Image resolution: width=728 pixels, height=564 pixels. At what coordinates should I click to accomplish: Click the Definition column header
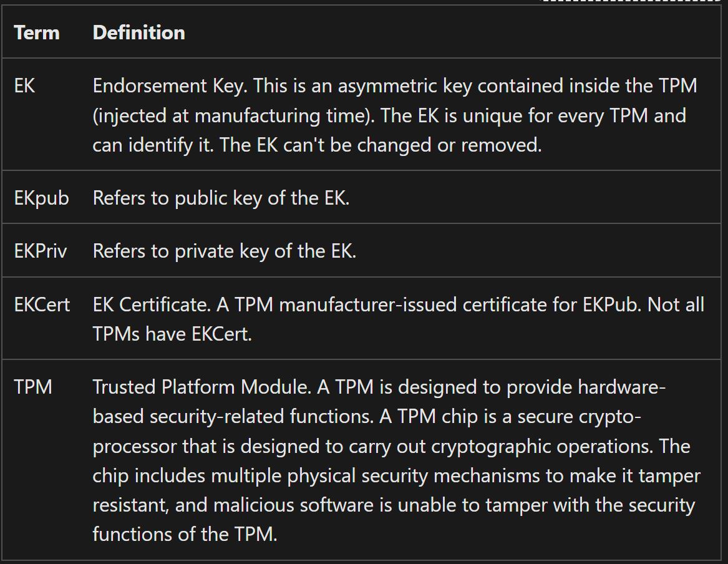138,32
